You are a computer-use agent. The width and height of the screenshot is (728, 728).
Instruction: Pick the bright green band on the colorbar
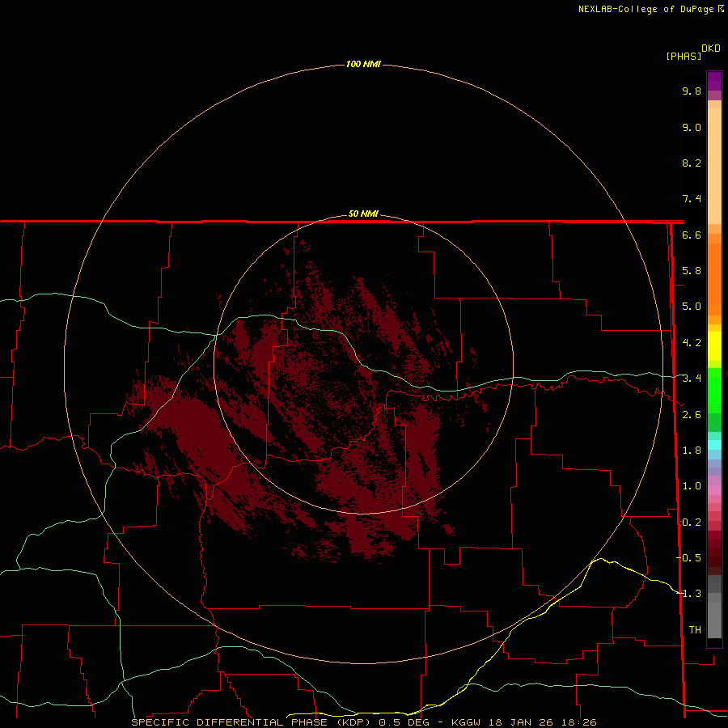click(714, 390)
